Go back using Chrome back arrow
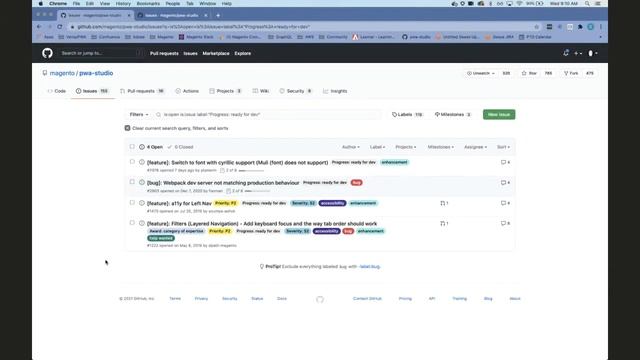640x360 pixels. click(x=39, y=27)
